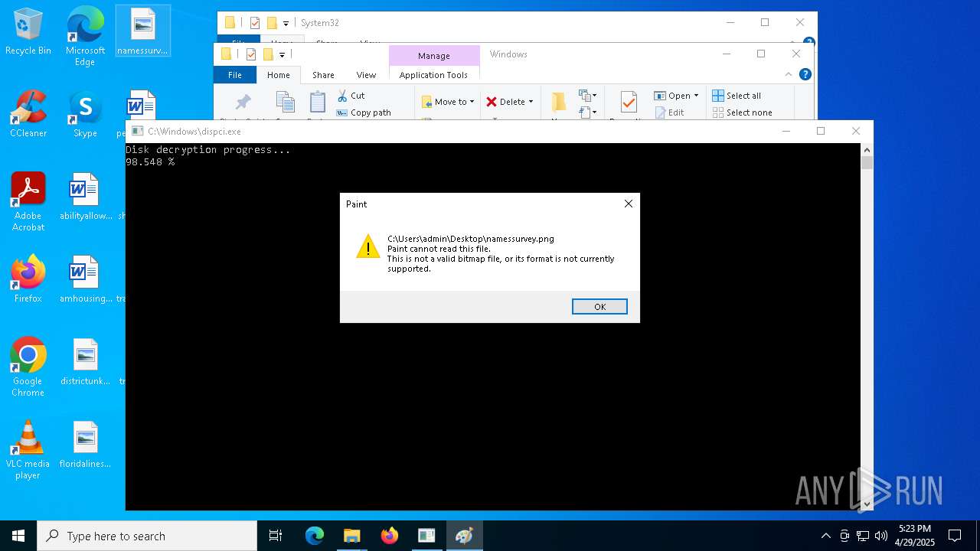Click new folder icon in System32 title bar
This screenshot has width=980, height=551.
272,23
